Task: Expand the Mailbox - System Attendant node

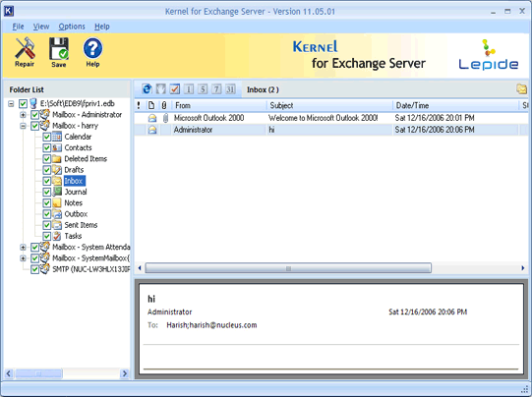Action: point(23,248)
